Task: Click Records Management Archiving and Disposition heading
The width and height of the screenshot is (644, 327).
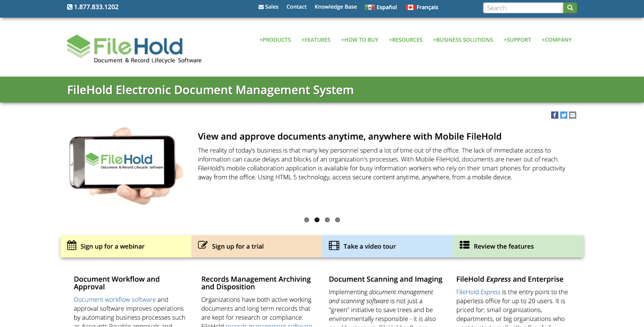Action: (256, 283)
